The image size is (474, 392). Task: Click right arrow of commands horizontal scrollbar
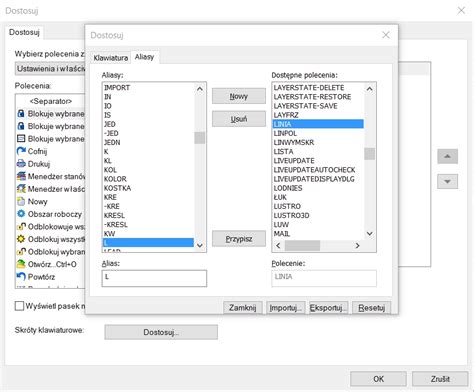(357, 246)
